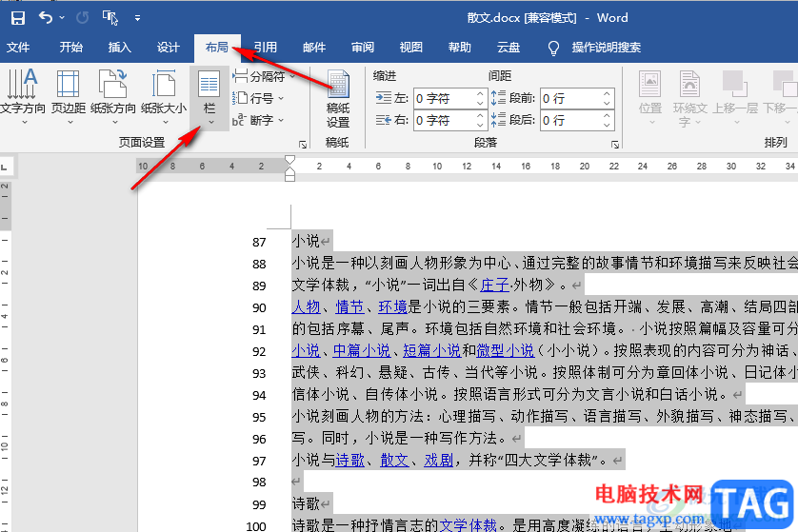Switch to the 引用 tab
Viewport: 798px width, 532px height.
coord(266,48)
